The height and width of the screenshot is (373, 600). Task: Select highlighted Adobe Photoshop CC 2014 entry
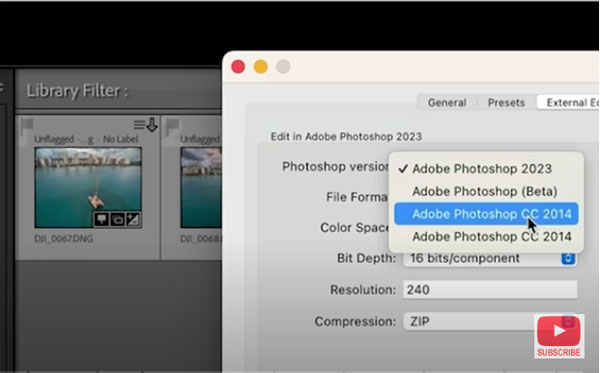pos(486,214)
